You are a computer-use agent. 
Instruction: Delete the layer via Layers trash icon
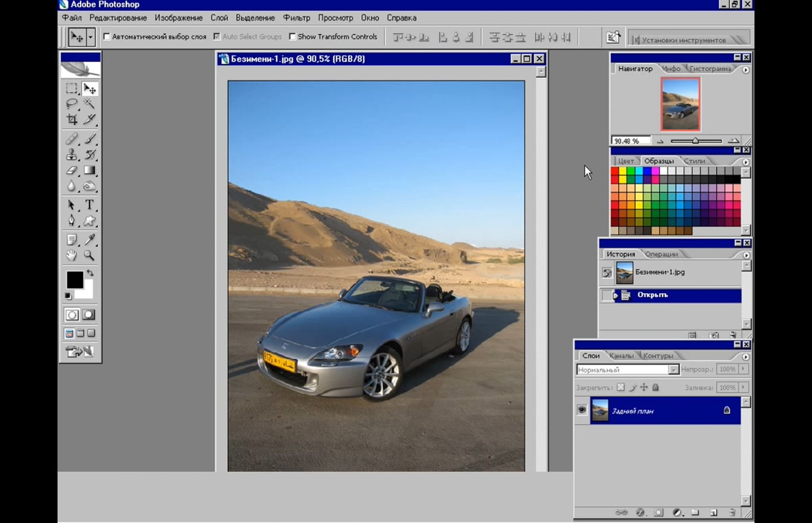coord(732,512)
